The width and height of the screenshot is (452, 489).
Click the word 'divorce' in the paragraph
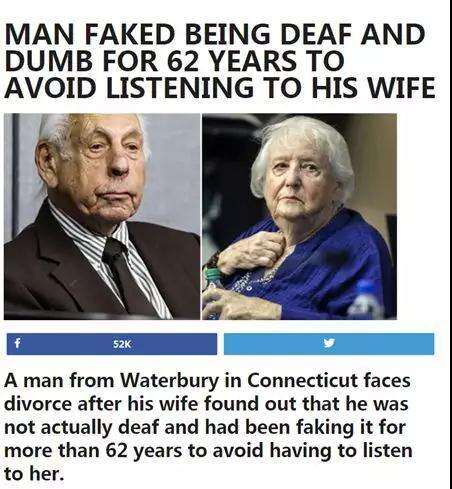(x=38, y=404)
